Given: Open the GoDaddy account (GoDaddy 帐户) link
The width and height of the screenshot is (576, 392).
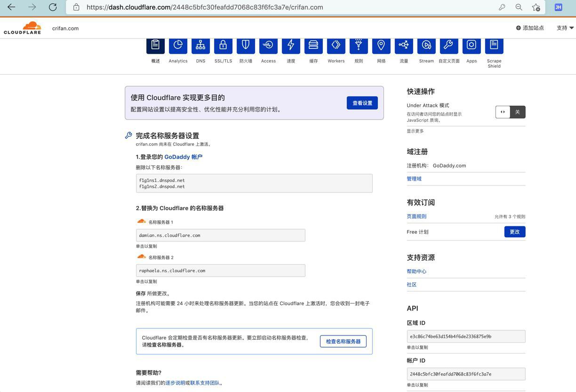Looking at the screenshot, I should (x=183, y=157).
